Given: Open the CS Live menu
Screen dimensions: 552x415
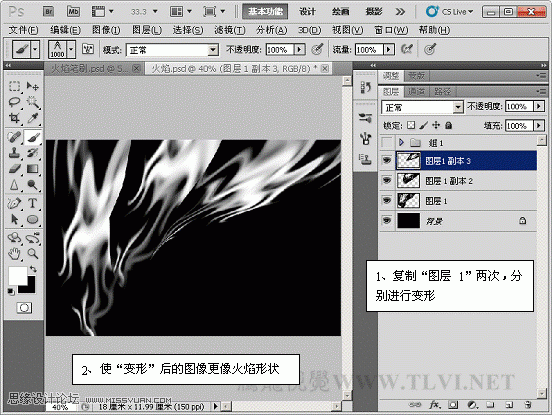Looking at the screenshot, I should tap(450, 12).
